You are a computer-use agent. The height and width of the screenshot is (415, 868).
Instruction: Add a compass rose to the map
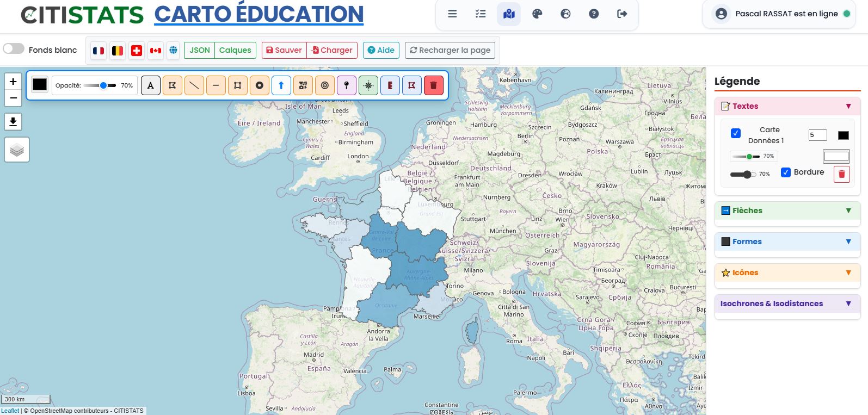(368, 85)
